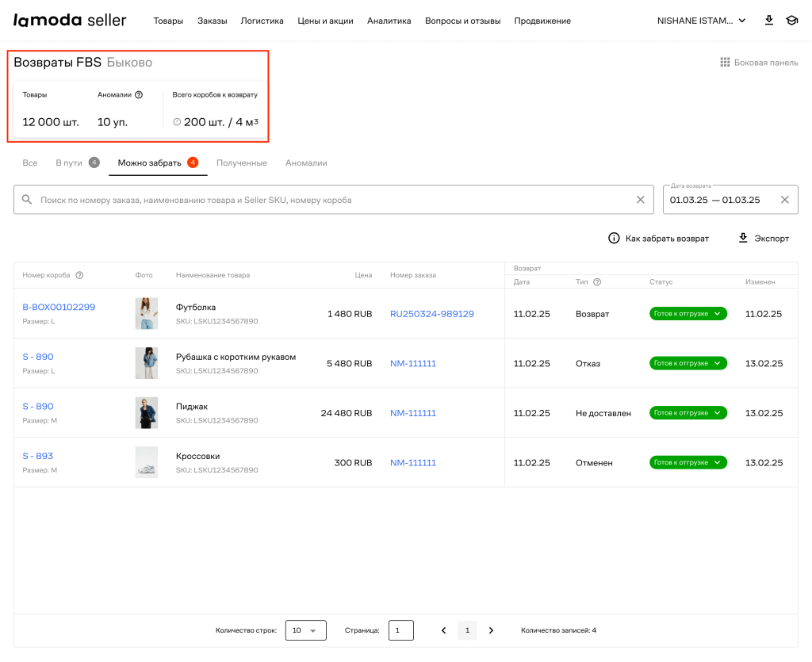This screenshot has height=662, width=812.
Task: Click the Экспорт button
Action: tap(764, 238)
